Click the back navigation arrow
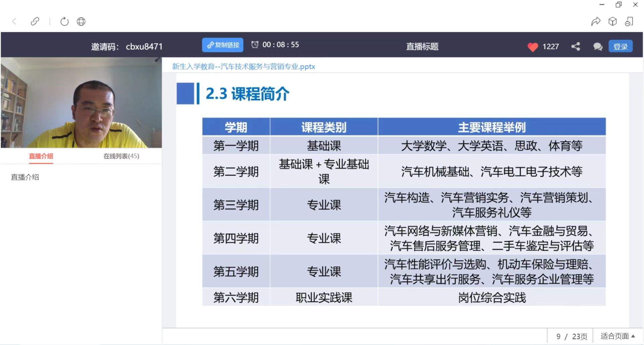 coord(14,21)
